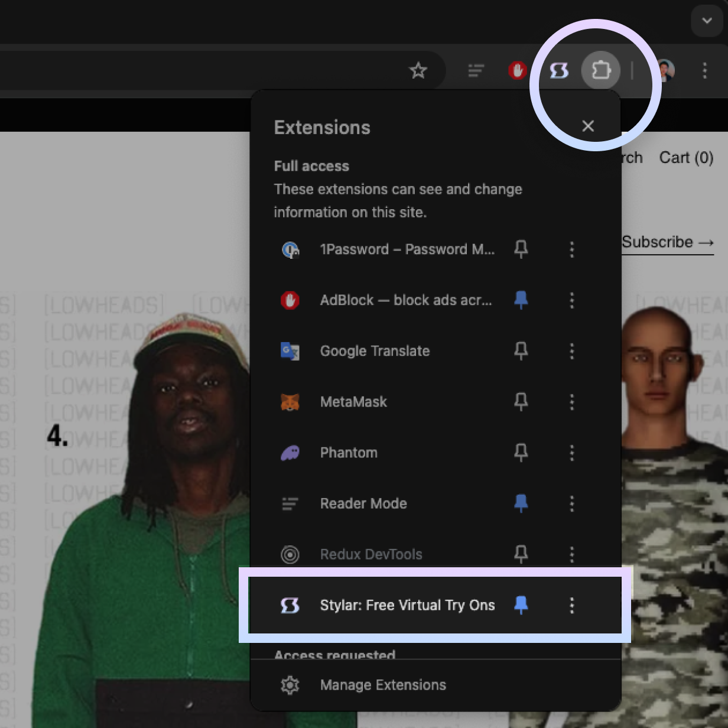The height and width of the screenshot is (728, 728).
Task: Pin the 1Password extension
Action: tap(521, 249)
